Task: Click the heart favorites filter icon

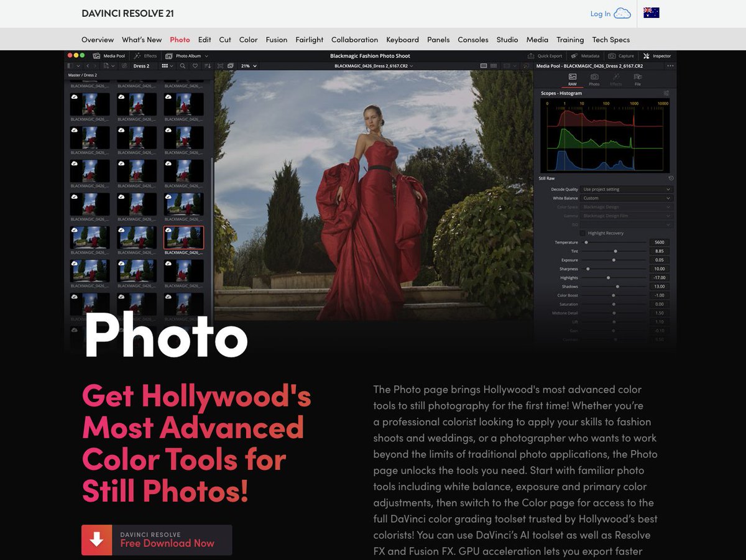Action: click(x=195, y=66)
